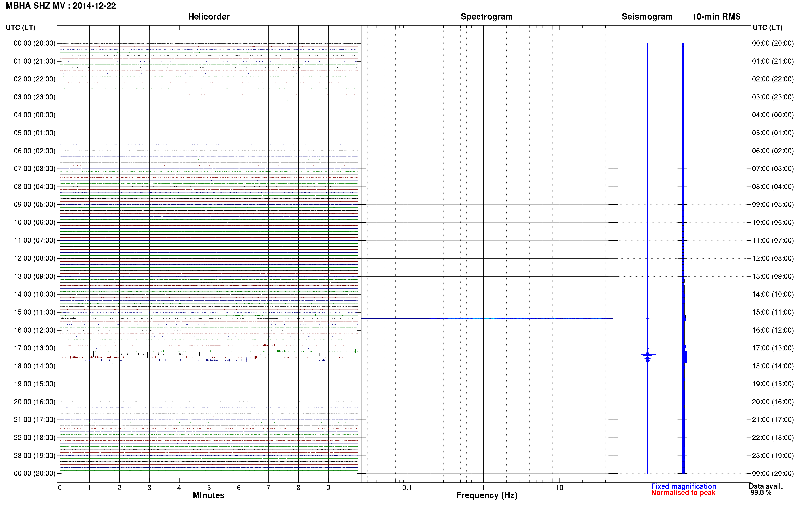812x508 pixels.
Task: Click "03:00 (23:00)" on the left time axis
Action: [35, 97]
